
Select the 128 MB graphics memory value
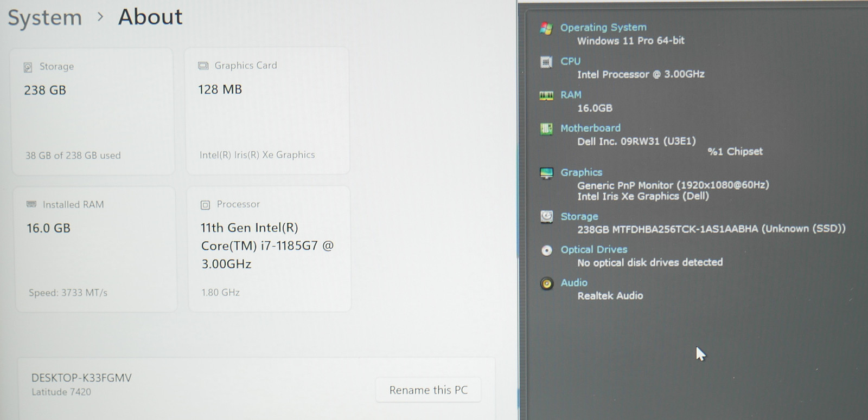tap(220, 89)
